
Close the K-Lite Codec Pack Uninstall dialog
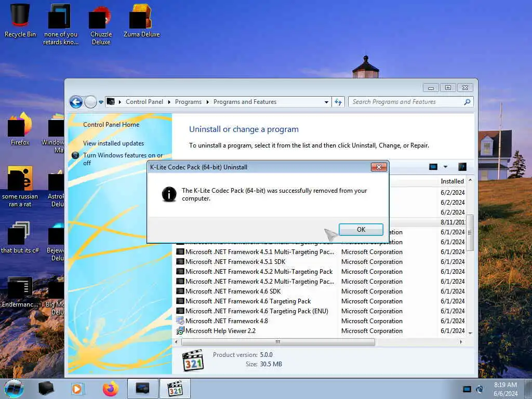(379, 167)
